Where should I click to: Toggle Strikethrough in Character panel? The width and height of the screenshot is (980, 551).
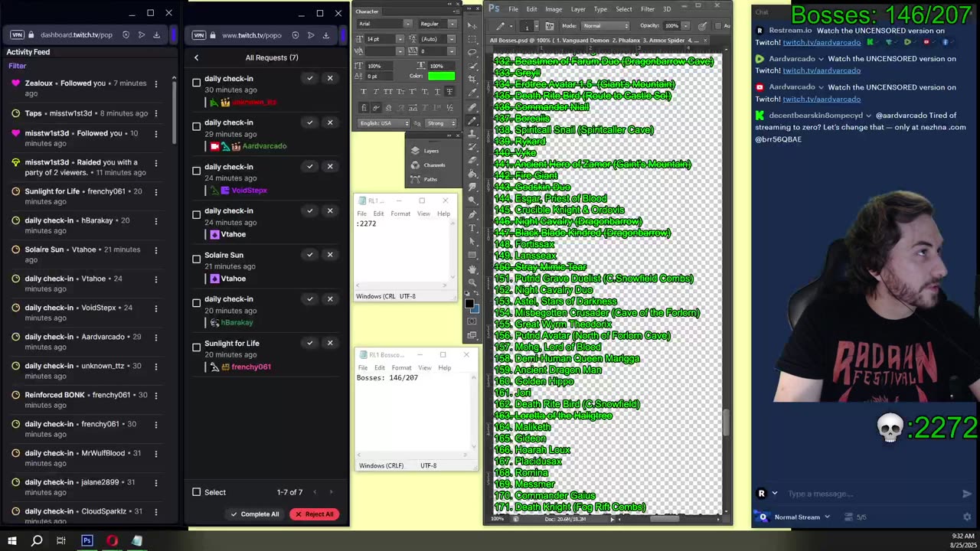click(450, 92)
